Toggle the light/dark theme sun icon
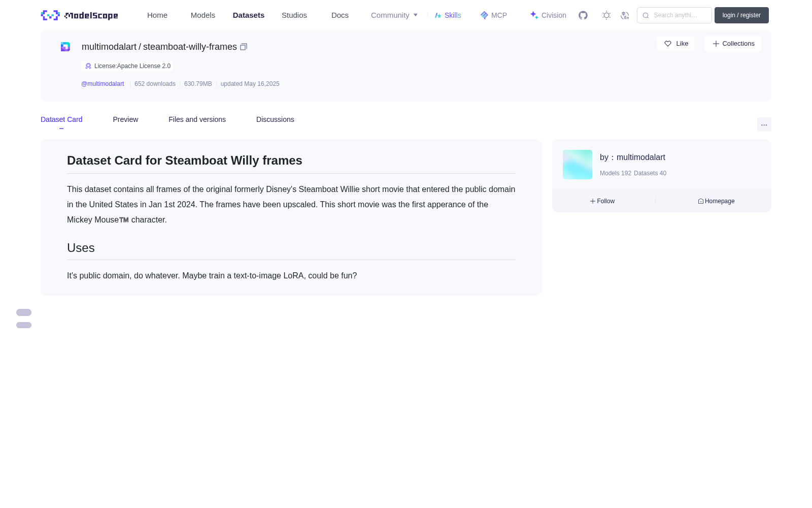 (x=606, y=15)
